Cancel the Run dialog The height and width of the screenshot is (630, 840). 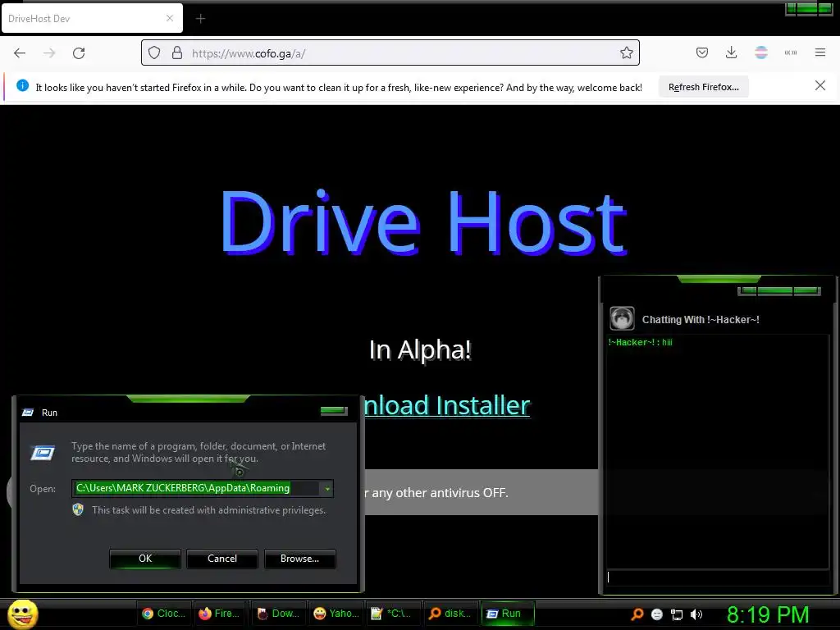pyautogui.click(x=221, y=558)
